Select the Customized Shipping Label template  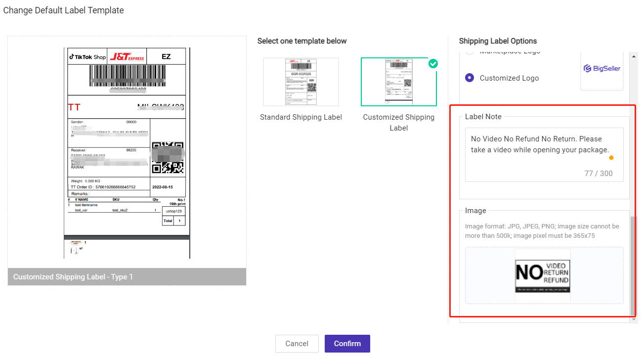(398, 82)
